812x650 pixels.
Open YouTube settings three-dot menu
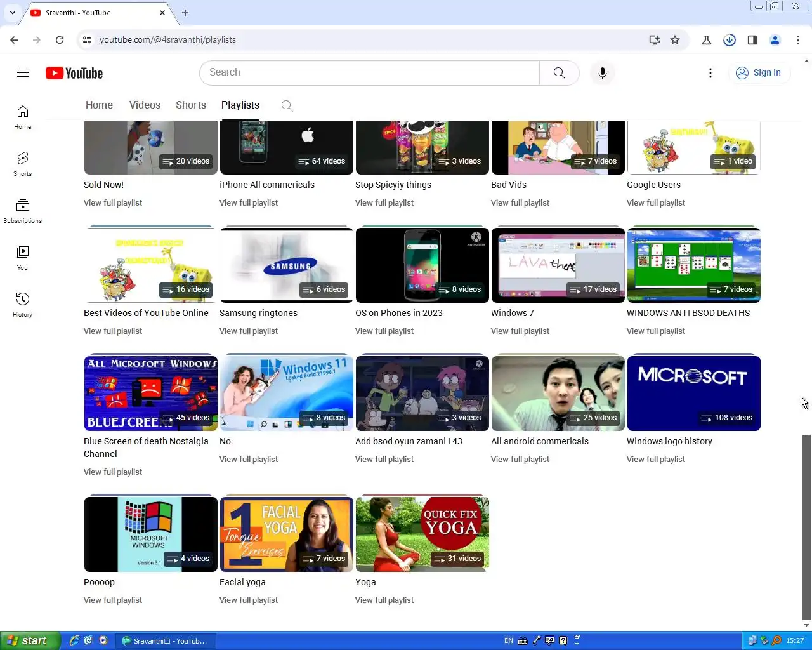710,73
